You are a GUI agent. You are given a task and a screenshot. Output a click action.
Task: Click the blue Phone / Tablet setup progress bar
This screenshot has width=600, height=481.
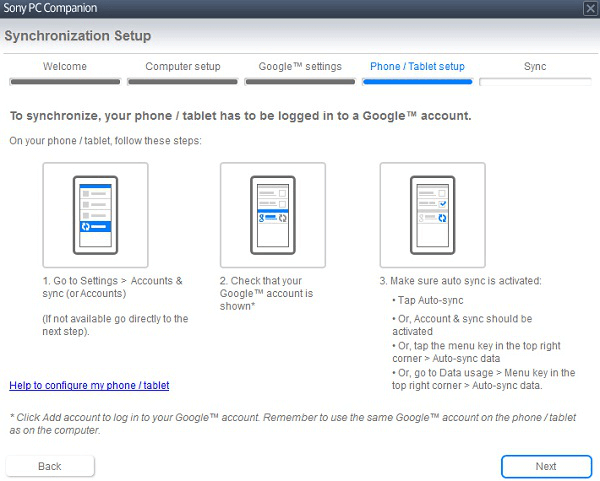417,82
